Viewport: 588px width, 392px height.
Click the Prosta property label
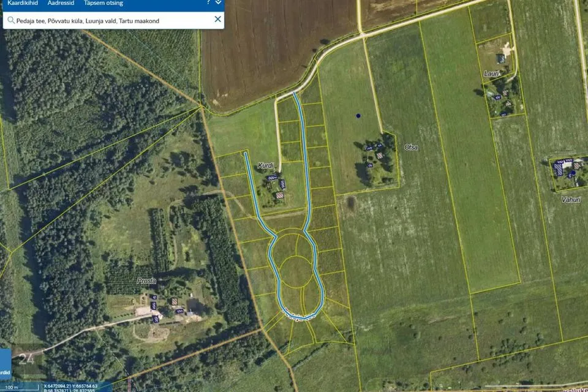coord(146,281)
